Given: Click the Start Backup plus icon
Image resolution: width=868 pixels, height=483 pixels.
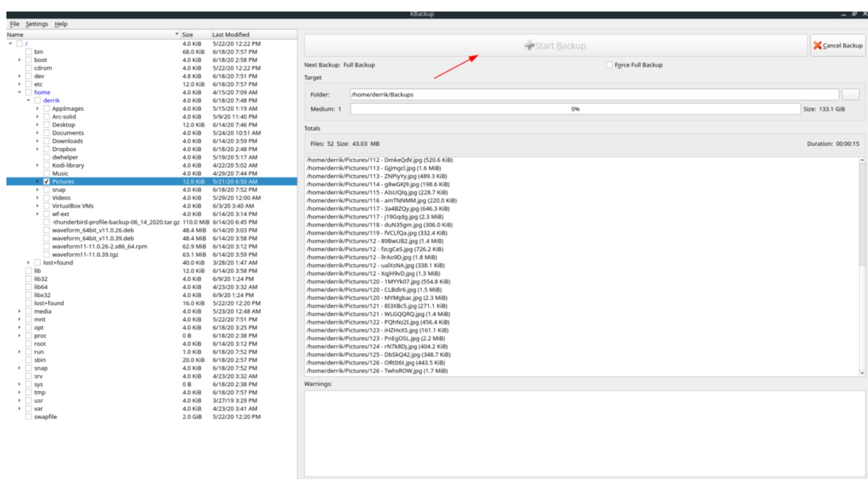Looking at the screenshot, I should click(529, 46).
